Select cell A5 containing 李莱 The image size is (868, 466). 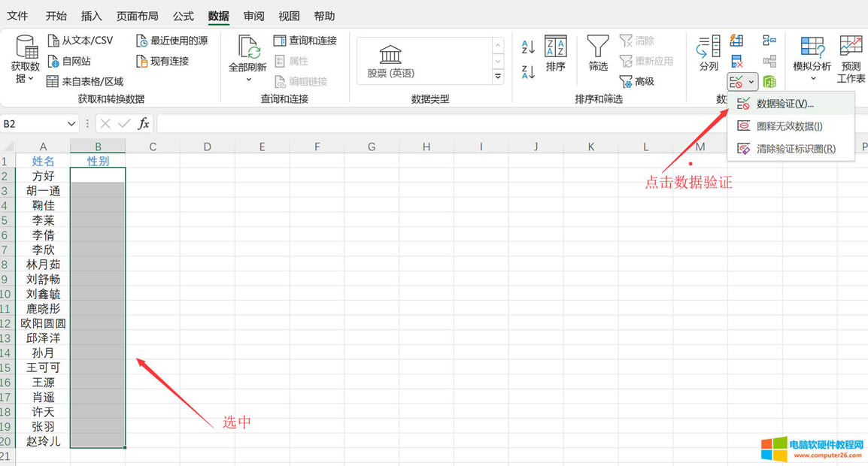(43, 220)
